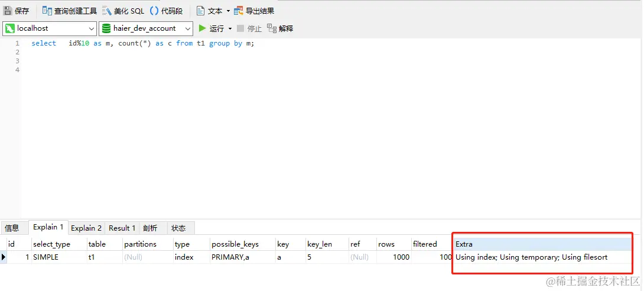Open the haier_dev_account database dropdown
644x291 pixels.
click(x=146, y=28)
